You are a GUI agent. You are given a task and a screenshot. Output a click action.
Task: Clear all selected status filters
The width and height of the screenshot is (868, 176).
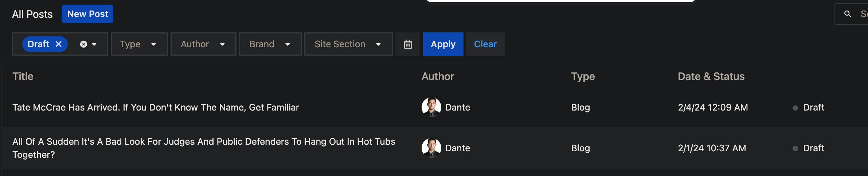tap(83, 44)
